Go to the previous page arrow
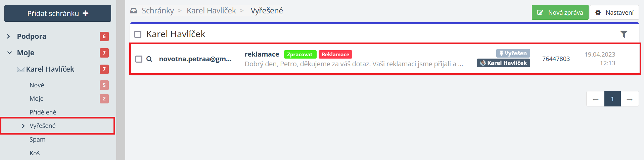The image size is (644, 160). [x=595, y=99]
